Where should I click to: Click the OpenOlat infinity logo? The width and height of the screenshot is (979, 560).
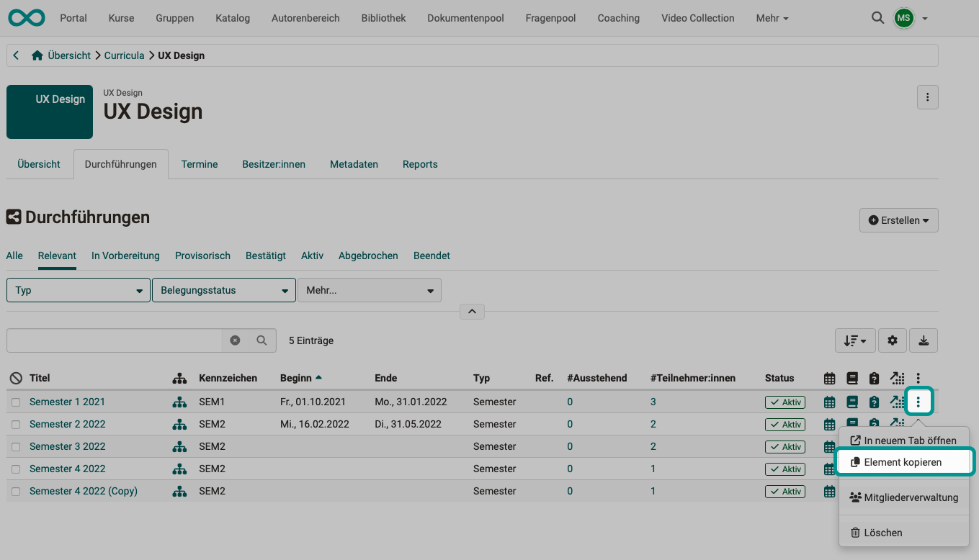coord(26,17)
